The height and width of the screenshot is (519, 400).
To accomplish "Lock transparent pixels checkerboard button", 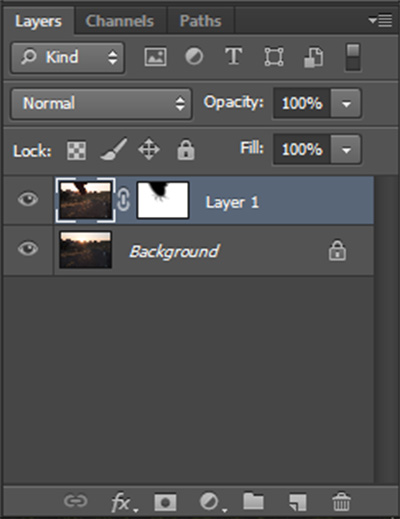I will (x=76, y=150).
